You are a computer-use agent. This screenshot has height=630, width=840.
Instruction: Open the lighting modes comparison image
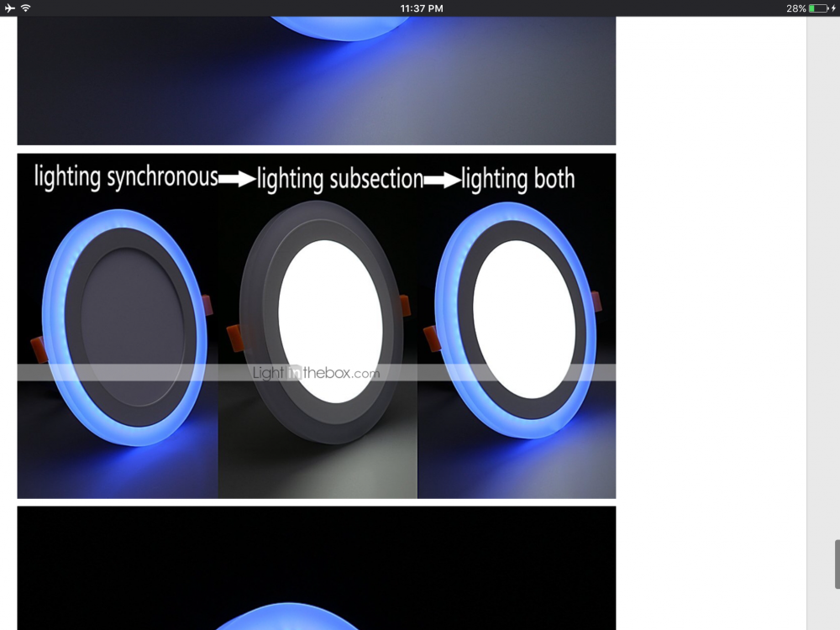click(x=317, y=326)
